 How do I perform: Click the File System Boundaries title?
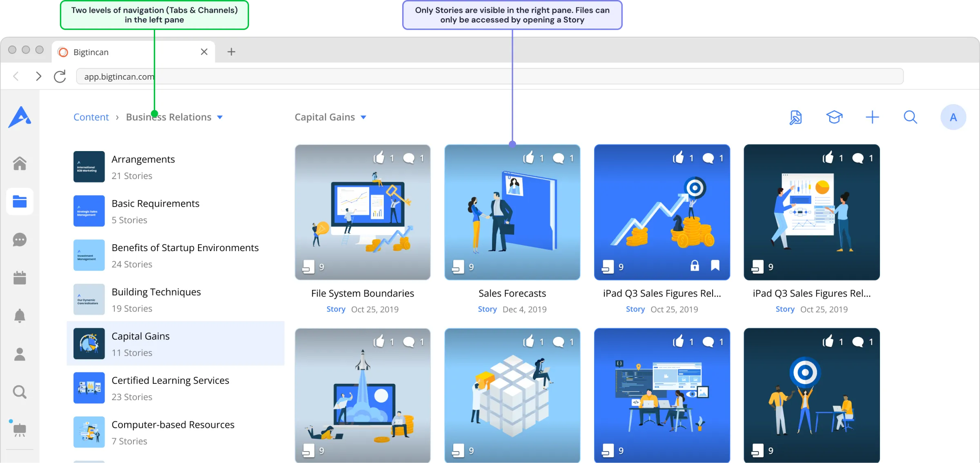point(363,294)
